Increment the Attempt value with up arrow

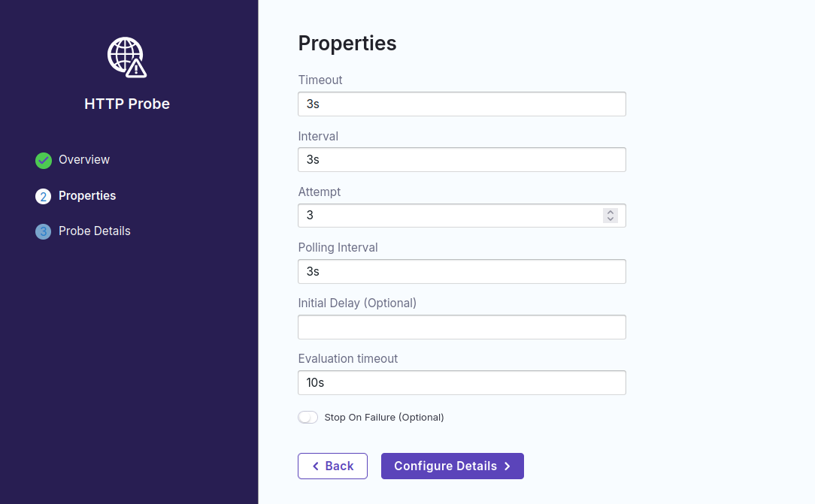pyautogui.click(x=610, y=212)
